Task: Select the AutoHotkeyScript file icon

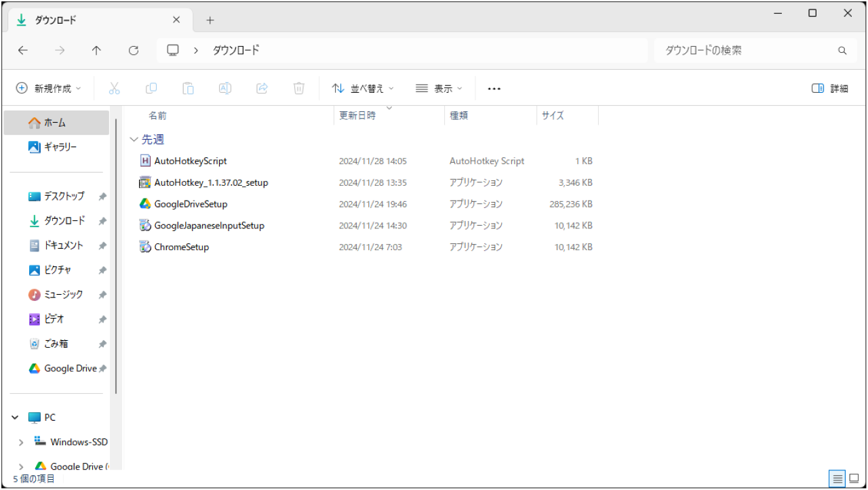Action: tap(145, 161)
